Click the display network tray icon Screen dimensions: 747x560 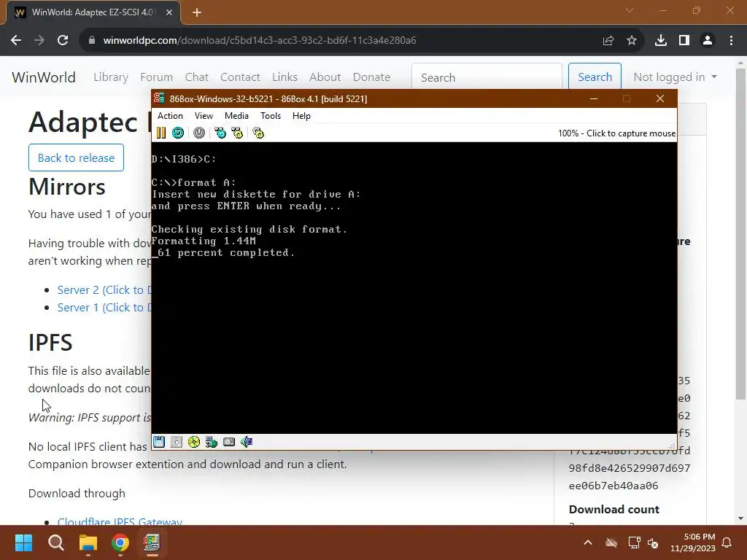tap(634, 542)
